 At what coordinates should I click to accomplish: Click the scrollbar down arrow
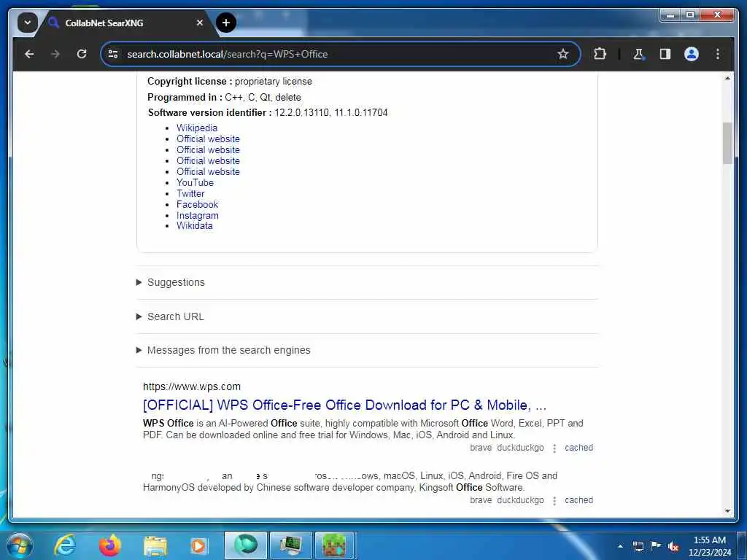(x=727, y=511)
